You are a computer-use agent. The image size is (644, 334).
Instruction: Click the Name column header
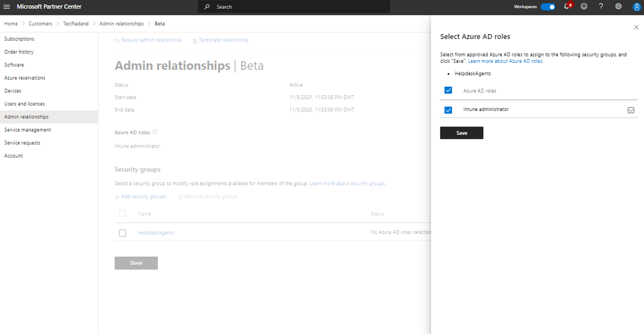(144, 213)
